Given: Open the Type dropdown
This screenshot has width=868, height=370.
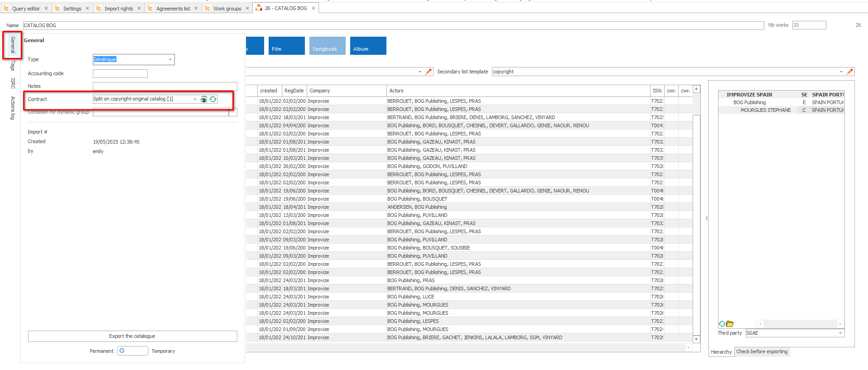Looking at the screenshot, I should click(170, 60).
